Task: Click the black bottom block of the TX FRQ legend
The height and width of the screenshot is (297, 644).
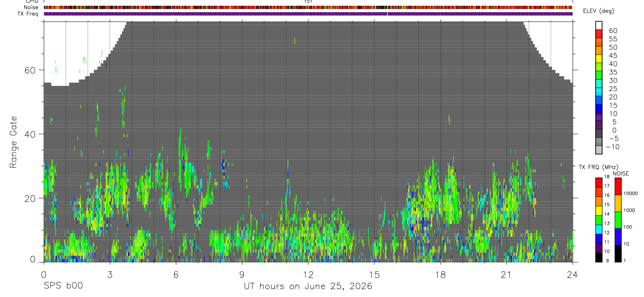Action: [599, 257]
